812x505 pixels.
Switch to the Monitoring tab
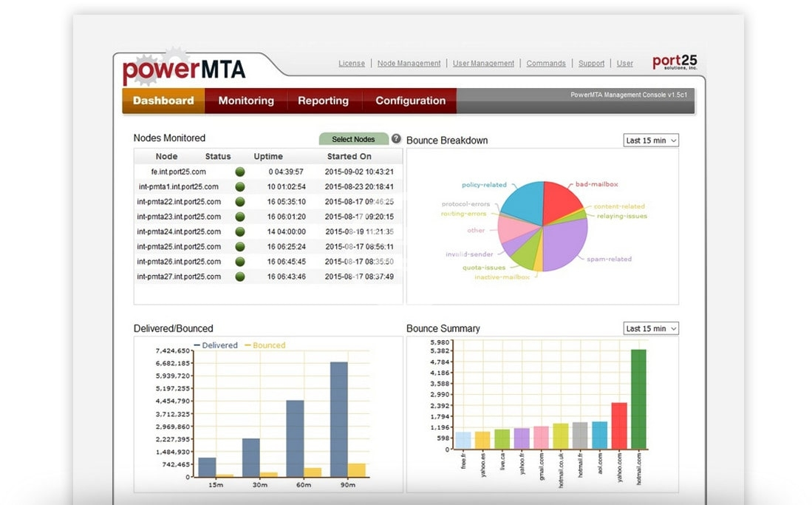point(246,101)
